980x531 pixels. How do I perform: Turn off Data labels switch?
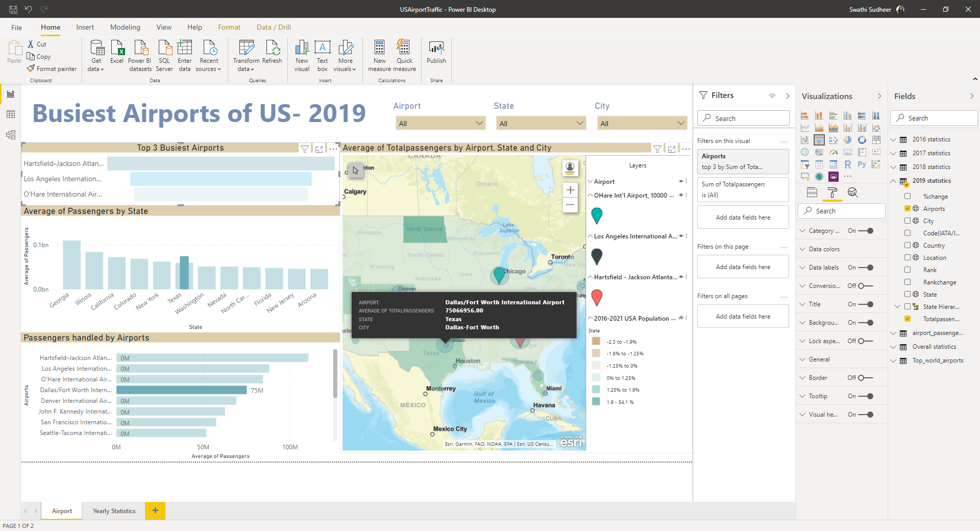pyautogui.click(x=866, y=268)
